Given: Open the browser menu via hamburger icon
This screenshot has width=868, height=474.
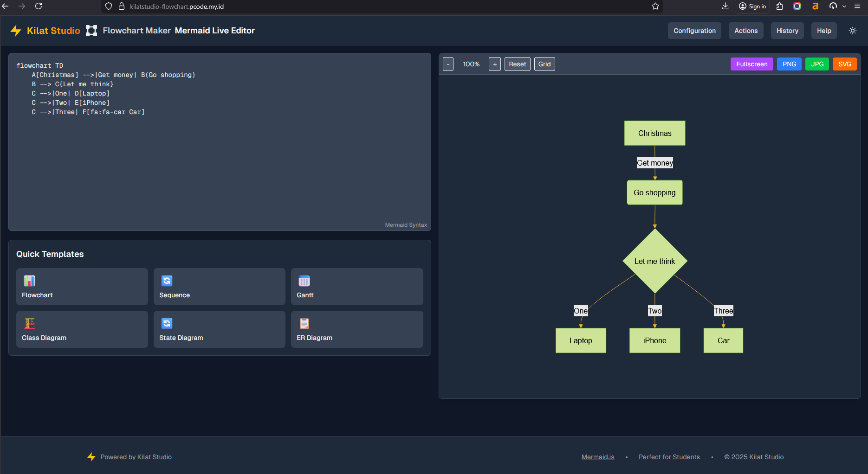Looking at the screenshot, I should tap(857, 6).
